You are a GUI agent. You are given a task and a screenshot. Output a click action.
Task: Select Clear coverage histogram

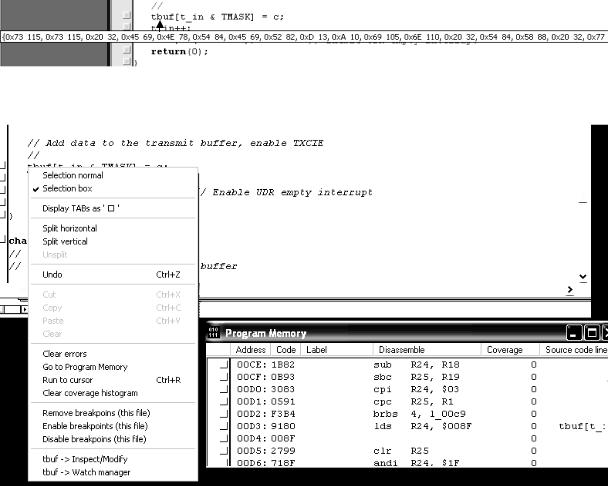pos(90,393)
